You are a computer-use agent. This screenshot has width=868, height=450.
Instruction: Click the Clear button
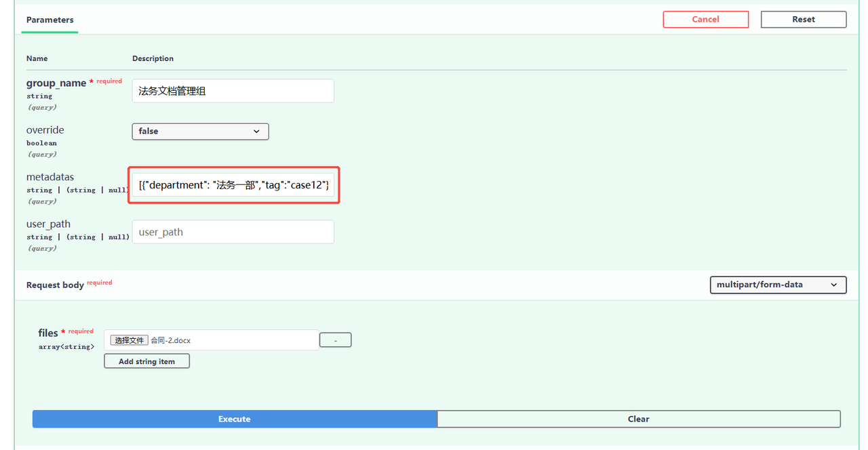coord(639,419)
